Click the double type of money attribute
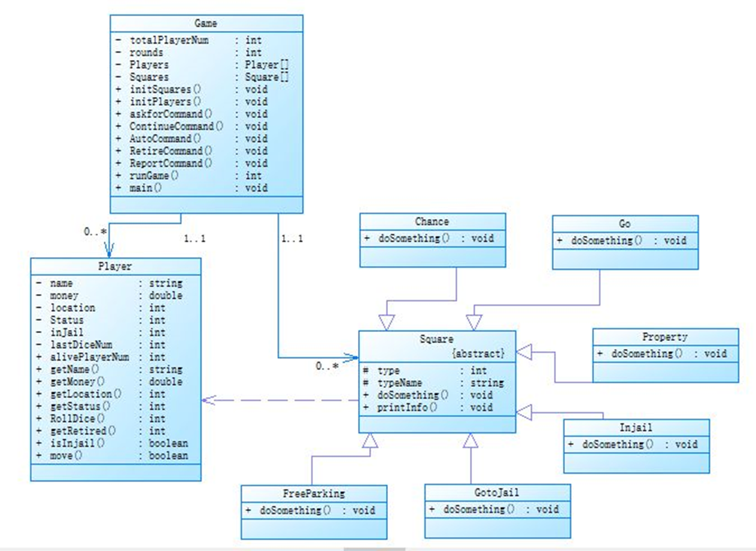 pyautogui.click(x=166, y=295)
